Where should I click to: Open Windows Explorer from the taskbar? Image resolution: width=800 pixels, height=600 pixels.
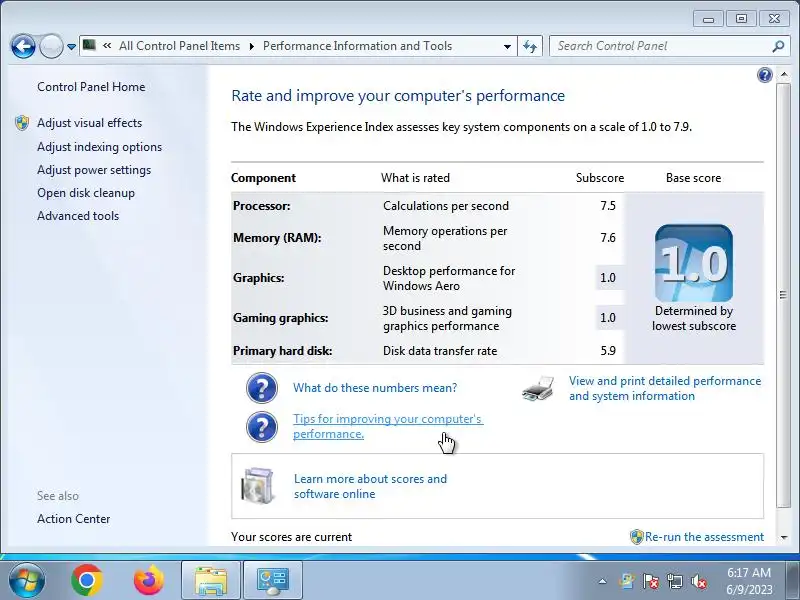click(x=211, y=581)
